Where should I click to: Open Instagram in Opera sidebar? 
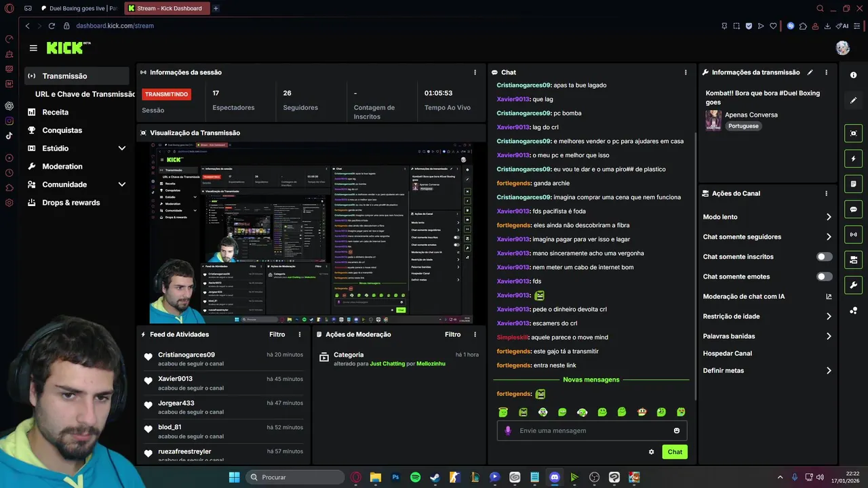tap(9, 121)
